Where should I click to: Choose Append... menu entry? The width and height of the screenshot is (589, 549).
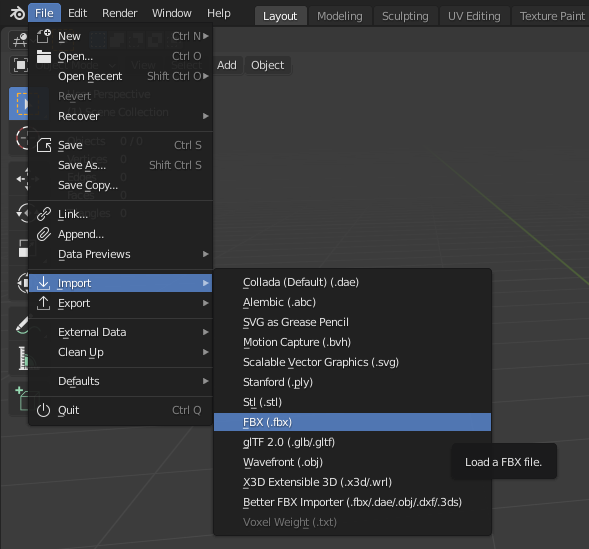tap(121, 234)
